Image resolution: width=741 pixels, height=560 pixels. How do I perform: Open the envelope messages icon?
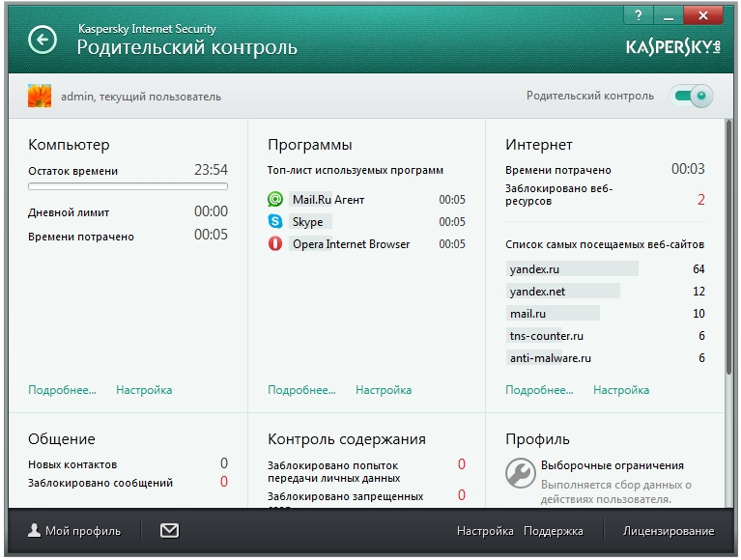tap(169, 531)
